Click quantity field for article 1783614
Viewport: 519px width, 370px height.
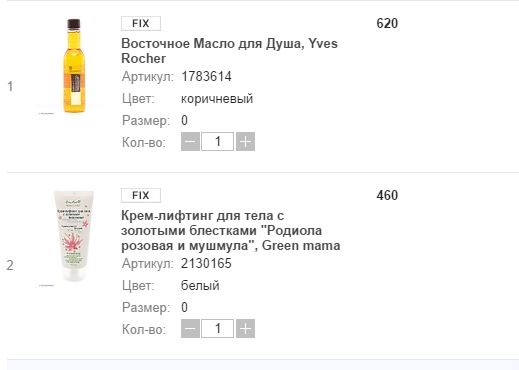(217, 142)
